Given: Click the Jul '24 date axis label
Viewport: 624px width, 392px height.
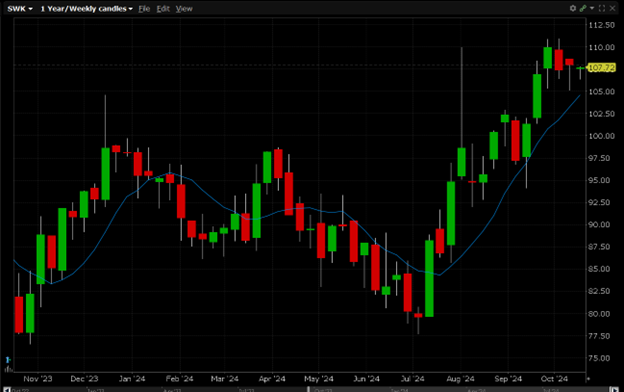Looking at the screenshot, I should tap(412, 378).
